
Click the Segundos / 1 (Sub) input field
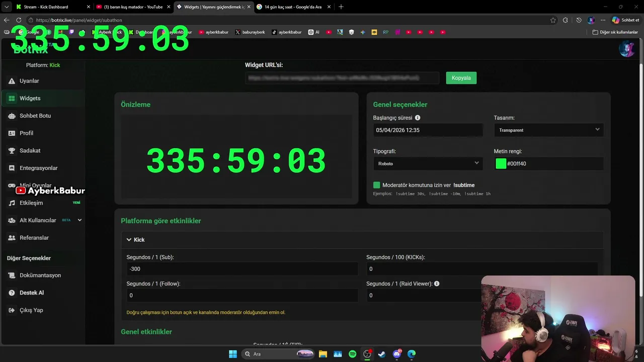point(242,269)
